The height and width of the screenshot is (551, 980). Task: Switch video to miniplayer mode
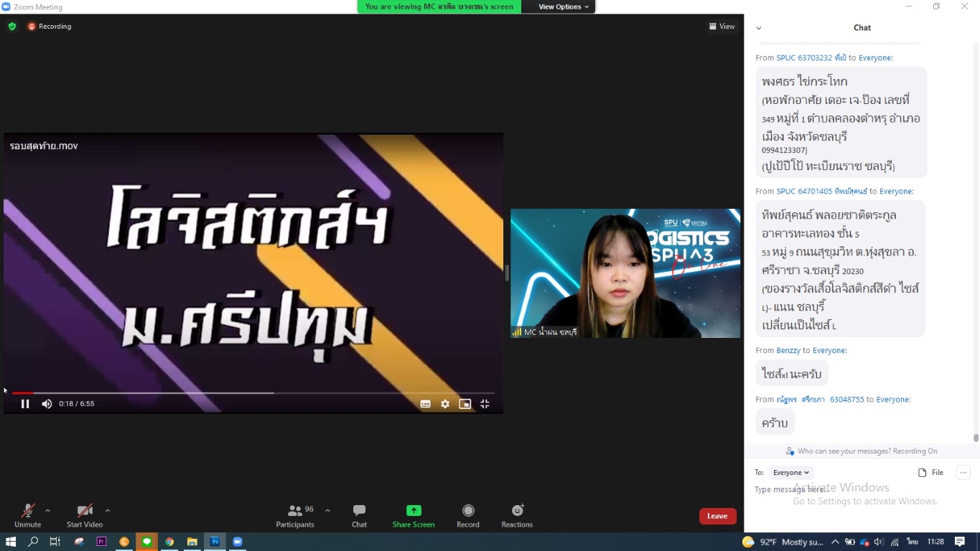click(x=465, y=404)
